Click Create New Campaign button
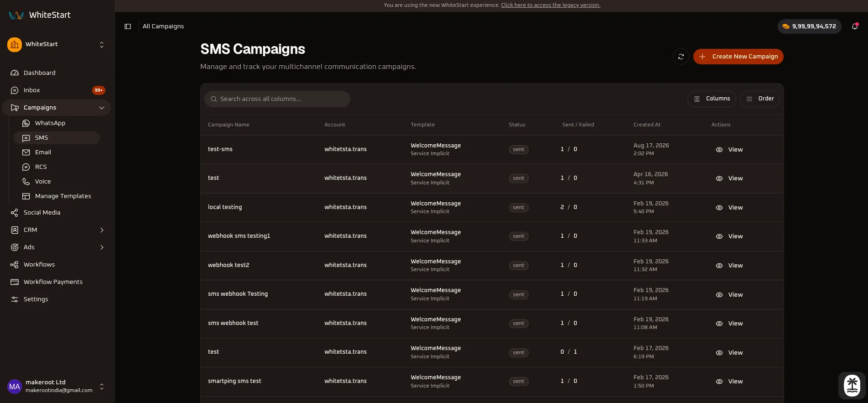 pyautogui.click(x=738, y=57)
